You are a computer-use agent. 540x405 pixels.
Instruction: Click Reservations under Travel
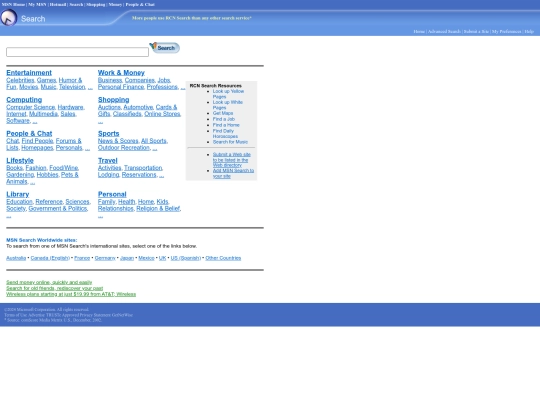(139, 175)
